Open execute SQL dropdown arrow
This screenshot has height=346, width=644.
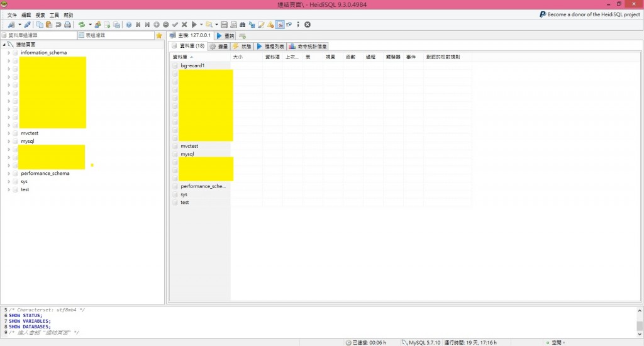[x=201, y=25]
